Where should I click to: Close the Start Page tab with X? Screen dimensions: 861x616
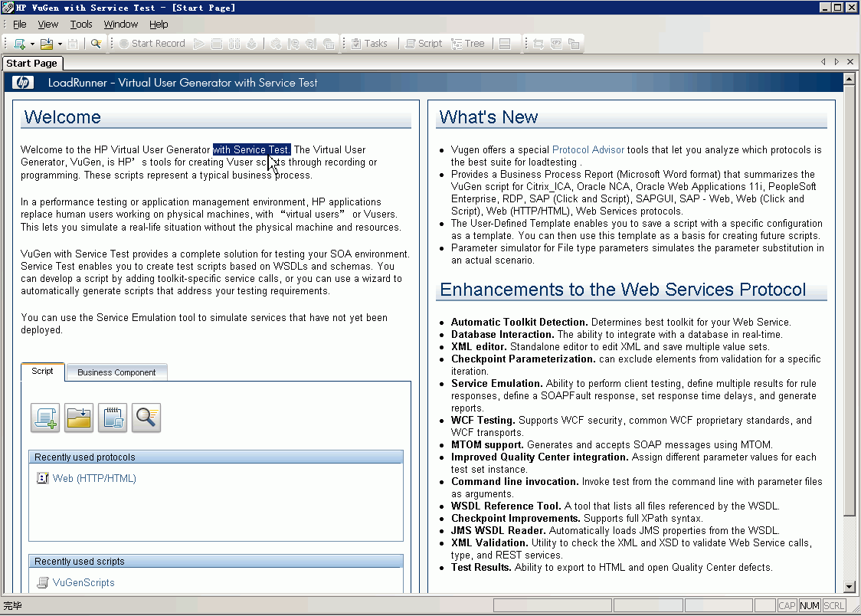click(850, 62)
